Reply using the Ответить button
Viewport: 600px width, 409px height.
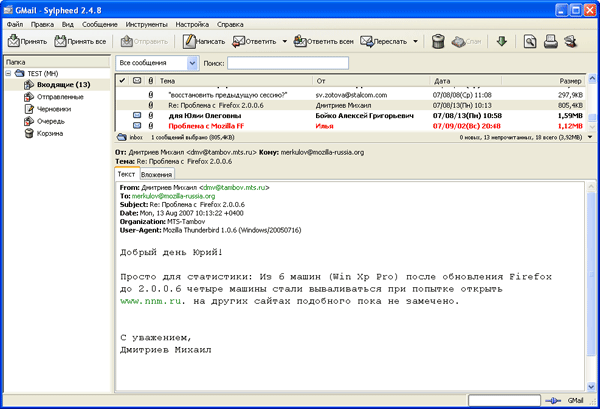pos(254,41)
